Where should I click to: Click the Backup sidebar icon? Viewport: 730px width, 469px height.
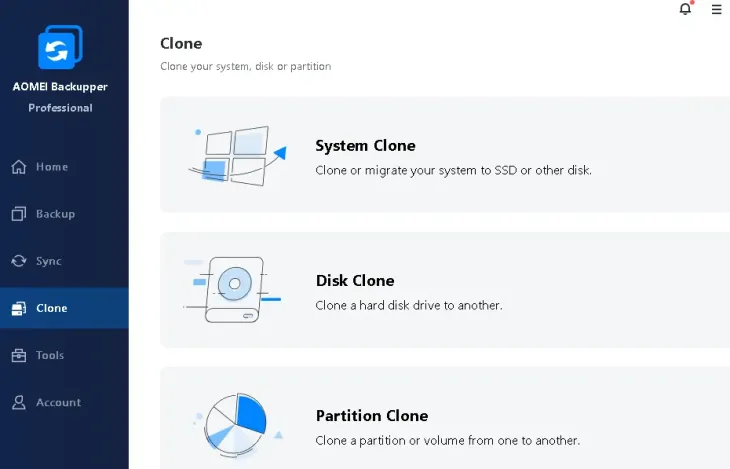coord(19,214)
